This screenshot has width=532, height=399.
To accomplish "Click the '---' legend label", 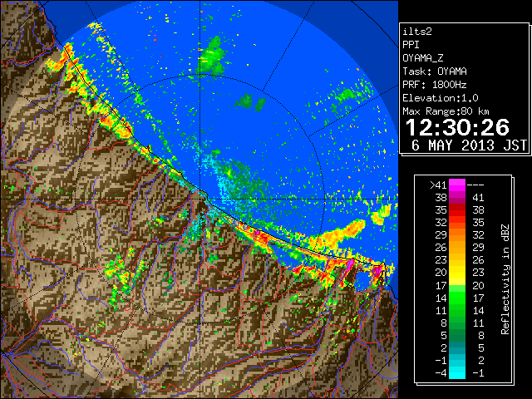I will 475,185.
